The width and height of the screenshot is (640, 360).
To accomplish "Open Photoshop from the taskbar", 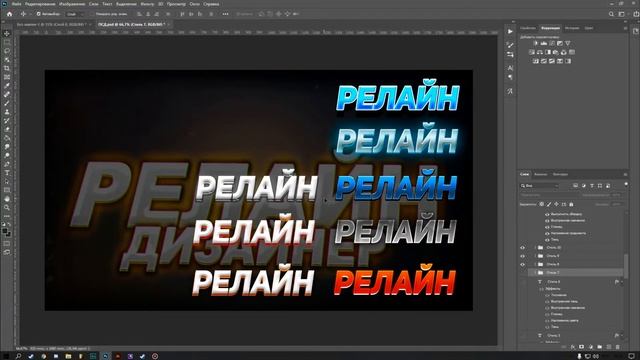I will [105, 356].
